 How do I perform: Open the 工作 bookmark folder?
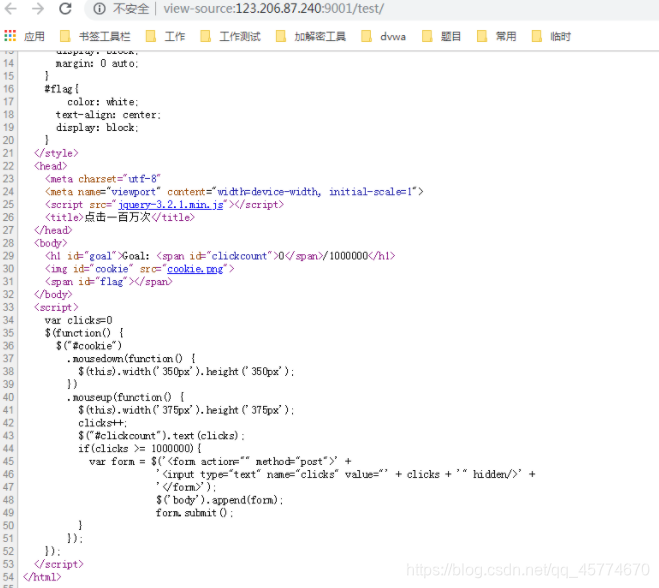click(165, 36)
